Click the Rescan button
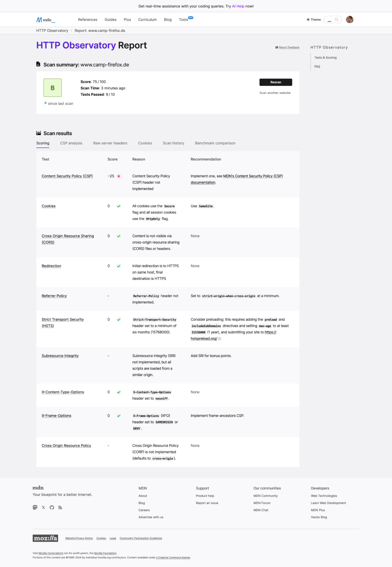 pyautogui.click(x=276, y=82)
